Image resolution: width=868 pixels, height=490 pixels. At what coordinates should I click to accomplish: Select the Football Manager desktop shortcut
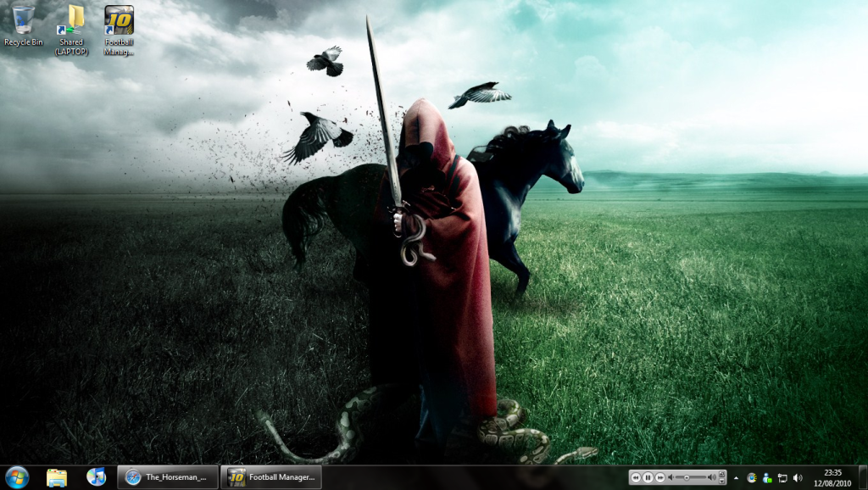pos(119,30)
